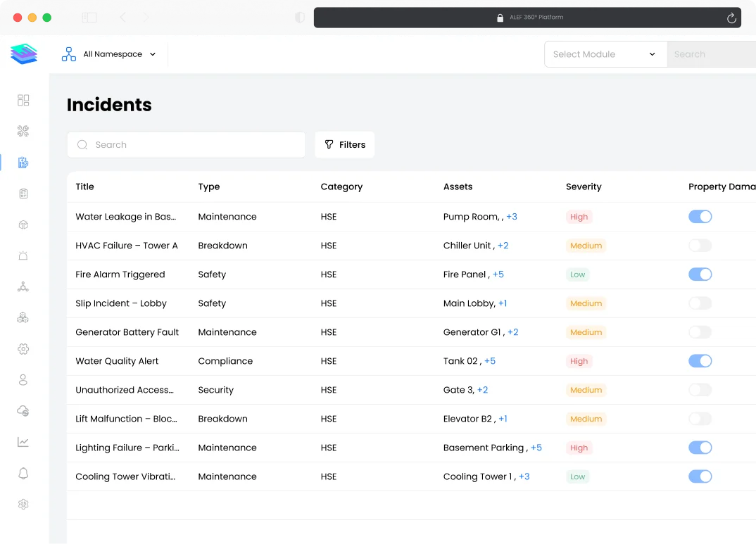Open the line chart analytics icon
This screenshot has height=544, width=756.
point(23,442)
